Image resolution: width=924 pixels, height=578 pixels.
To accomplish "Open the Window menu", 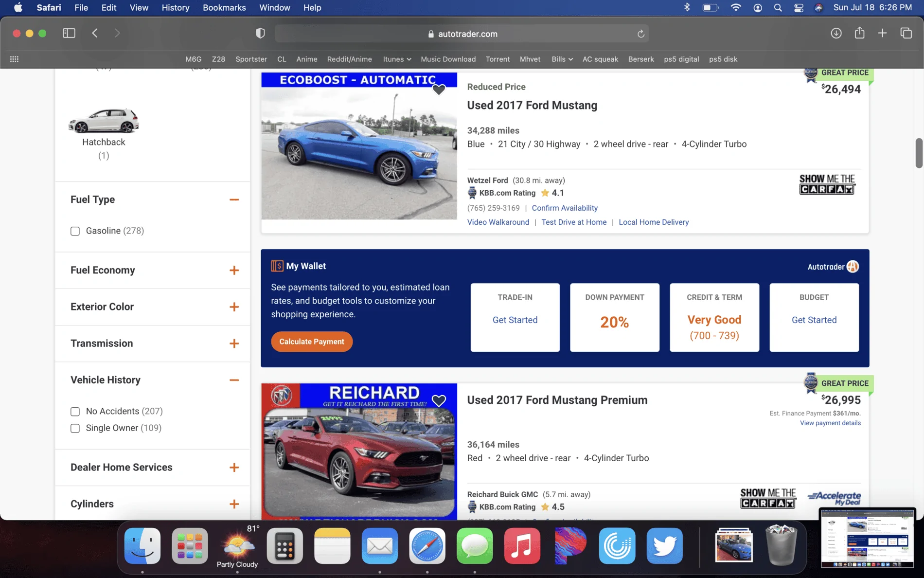I will tap(275, 7).
